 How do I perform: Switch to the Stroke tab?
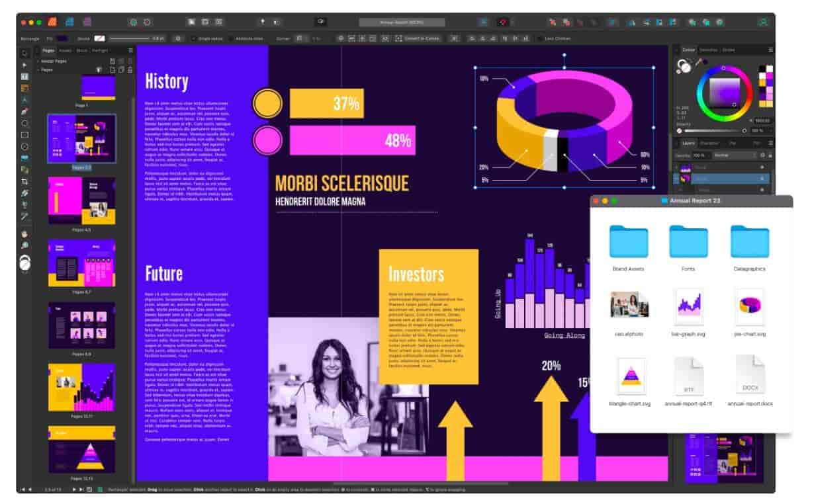pyautogui.click(x=728, y=50)
